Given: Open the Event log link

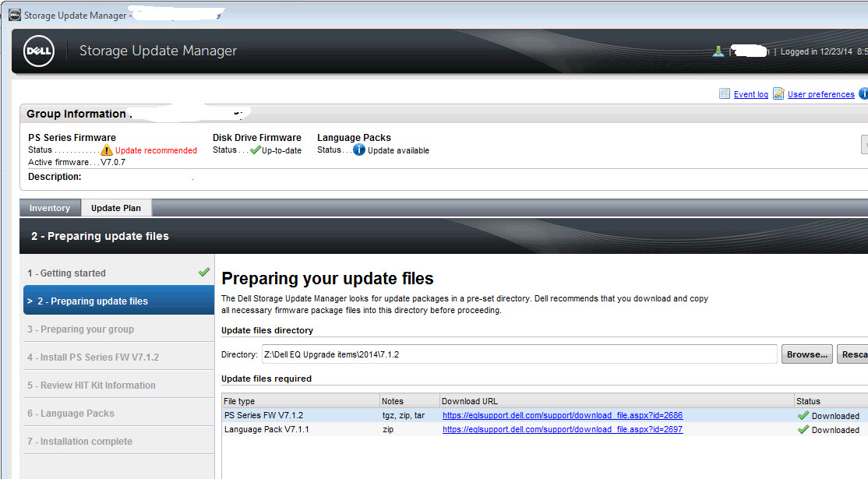Looking at the screenshot, I should pyautogui.click(x=750, y=94).
